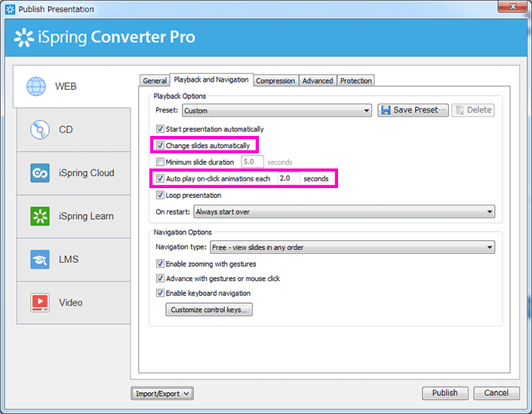Disable Loop presentation checkbox

[x=160, y=195]
